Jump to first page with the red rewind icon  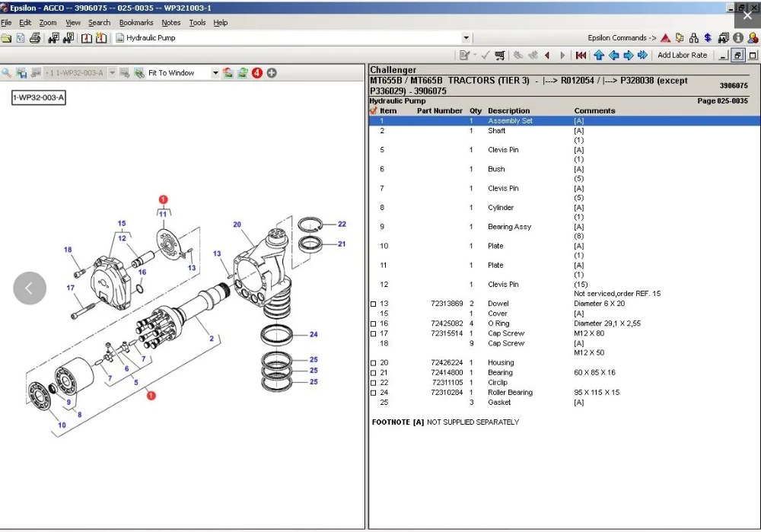(x=581, y=56)
